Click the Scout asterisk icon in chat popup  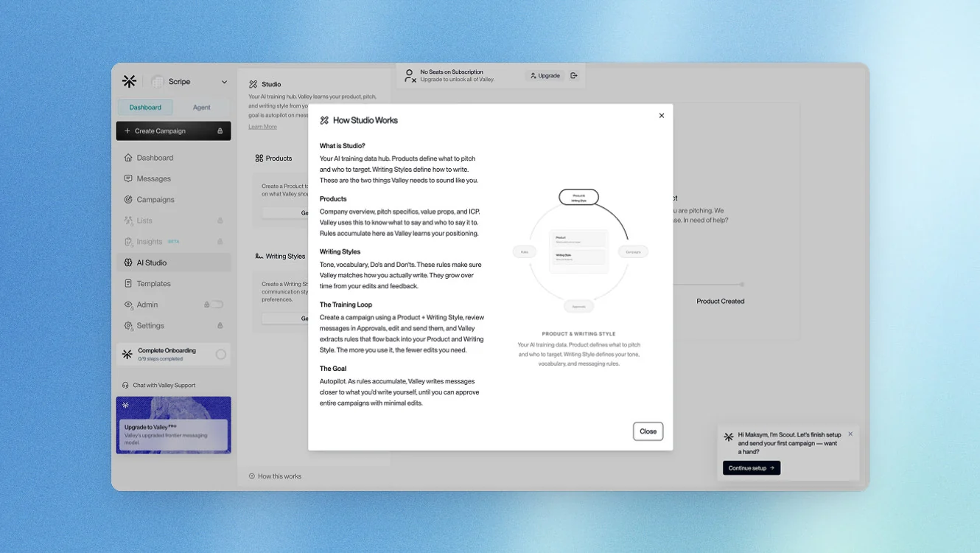tap(729, 437)
